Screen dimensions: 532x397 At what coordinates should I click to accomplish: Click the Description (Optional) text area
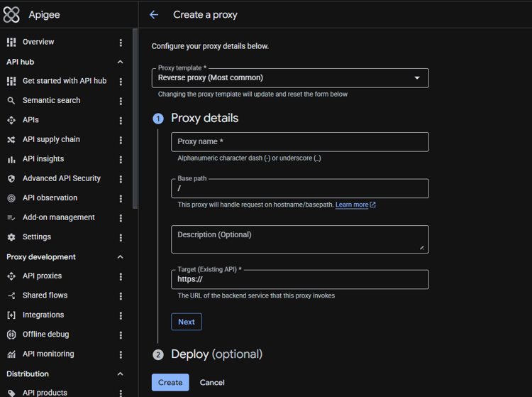[x=300, y=239]
